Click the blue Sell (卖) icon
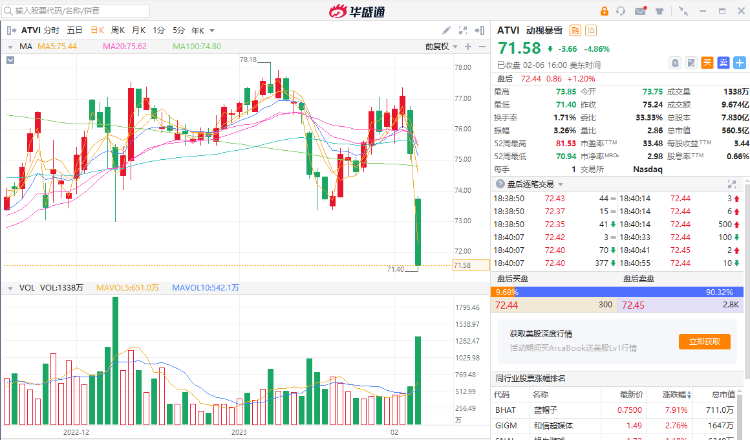The image size is (750, 440). (724, 63)
